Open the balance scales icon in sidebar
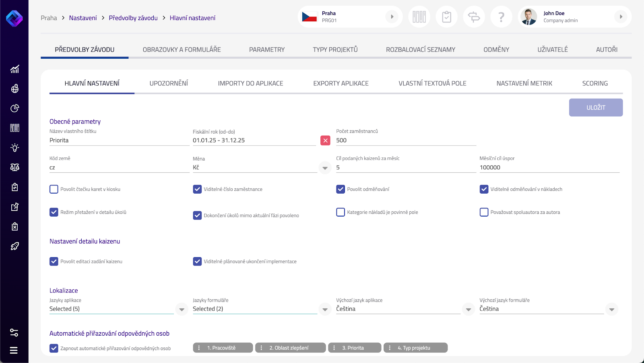 (x=15, y=167)
